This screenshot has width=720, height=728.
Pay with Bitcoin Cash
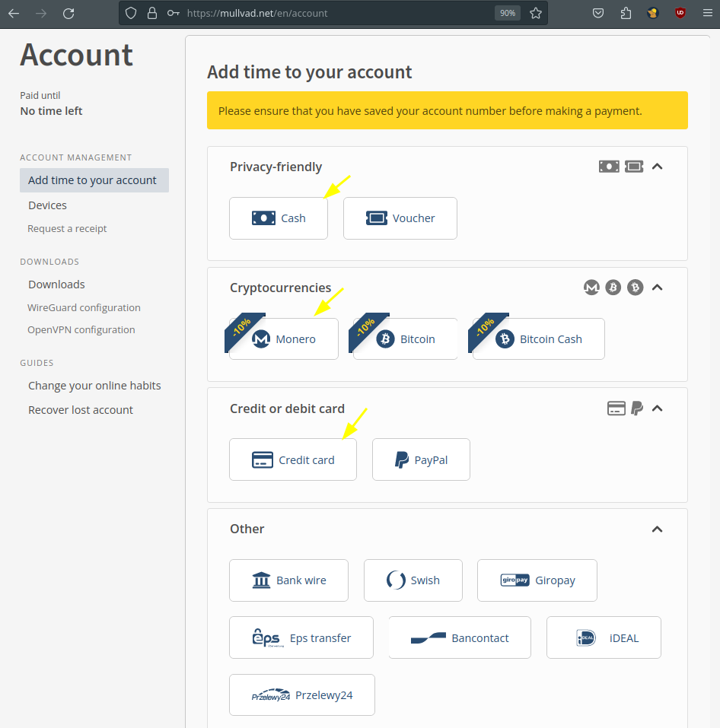(539, 339)
